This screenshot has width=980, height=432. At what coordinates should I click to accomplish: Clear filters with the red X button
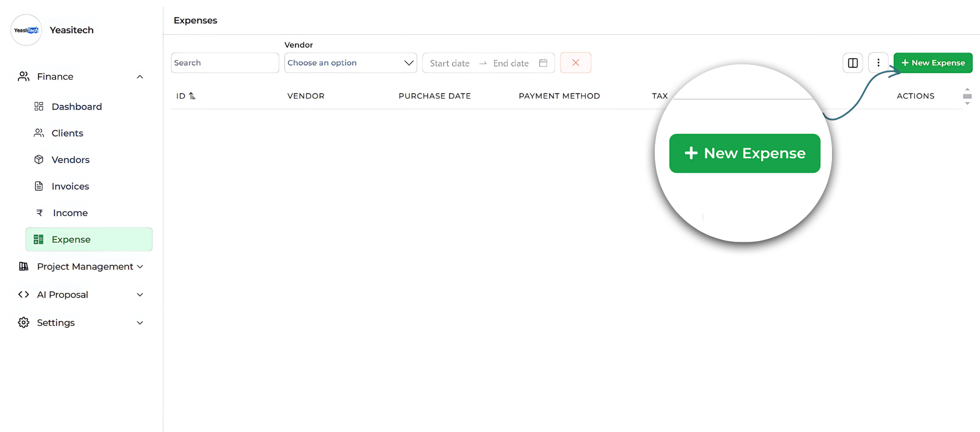[x=576, y=63]
